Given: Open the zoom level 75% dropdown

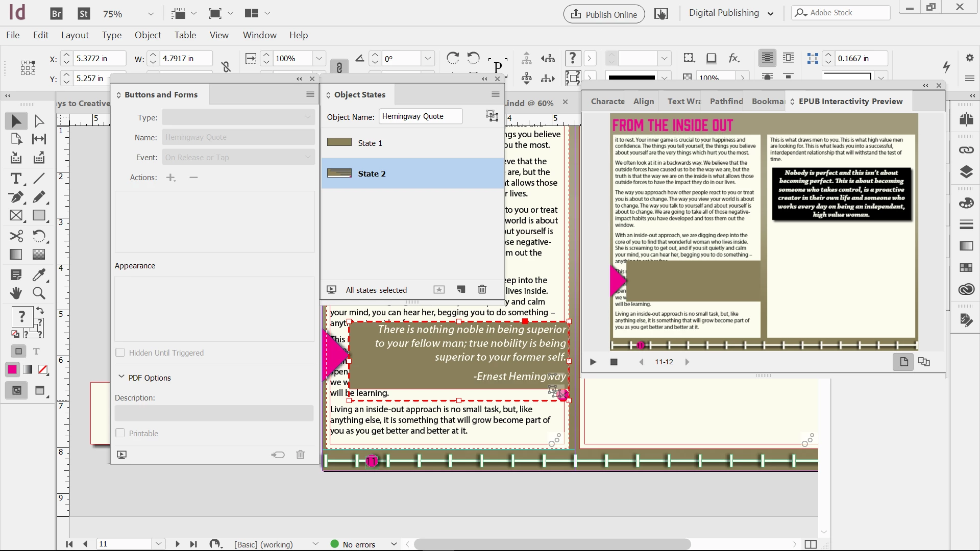Looking at the screenshot, I should coord(151,14).
